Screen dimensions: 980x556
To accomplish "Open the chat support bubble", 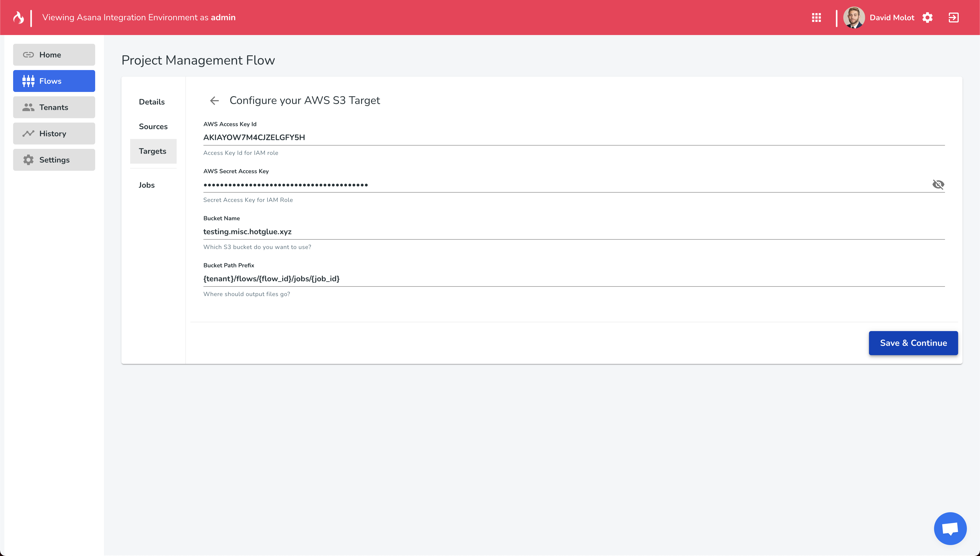I will pos(950,529).
